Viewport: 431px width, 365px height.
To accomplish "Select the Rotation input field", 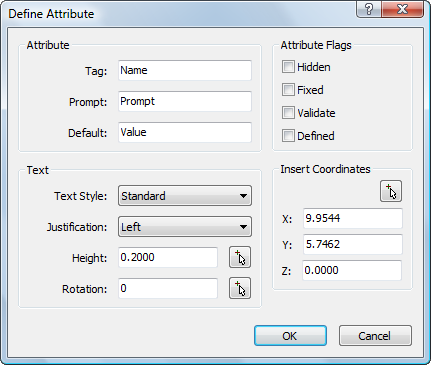I will [168, 288].
